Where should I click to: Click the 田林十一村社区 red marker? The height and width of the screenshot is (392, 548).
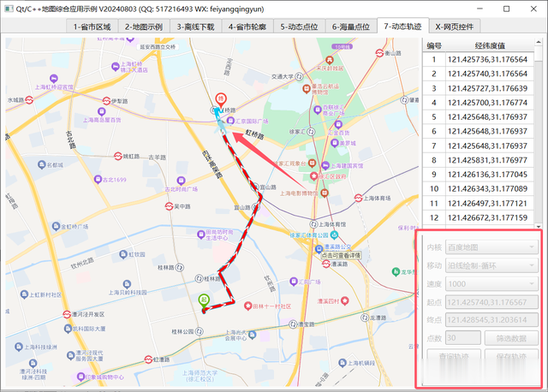(x=247, y=306)
